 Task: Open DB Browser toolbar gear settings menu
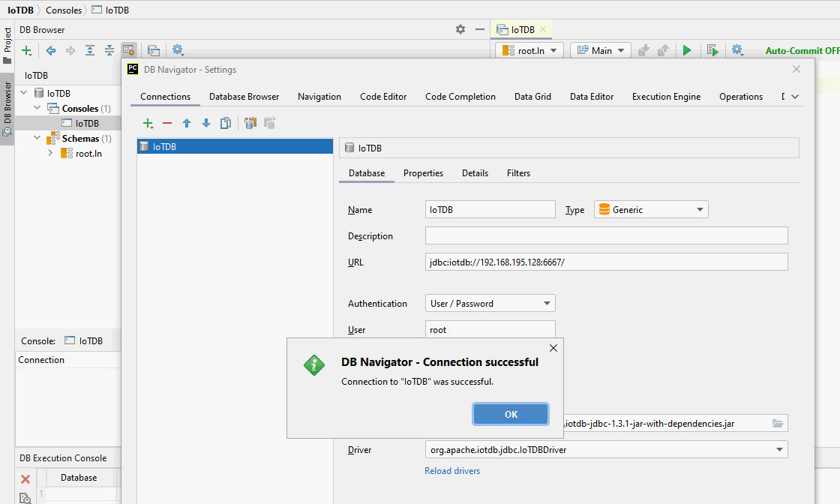click(x=178, y=50)
